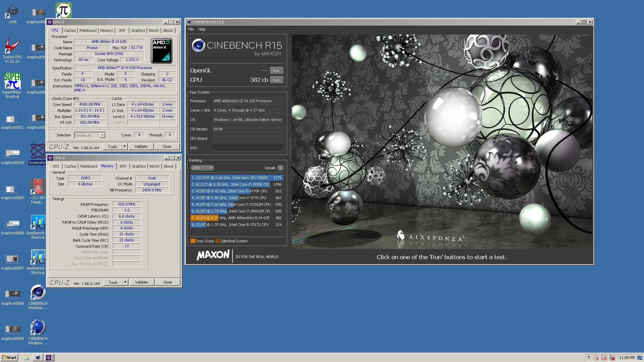Click the muted volume tray icon
644x362 pixels.
click(596, 358)
